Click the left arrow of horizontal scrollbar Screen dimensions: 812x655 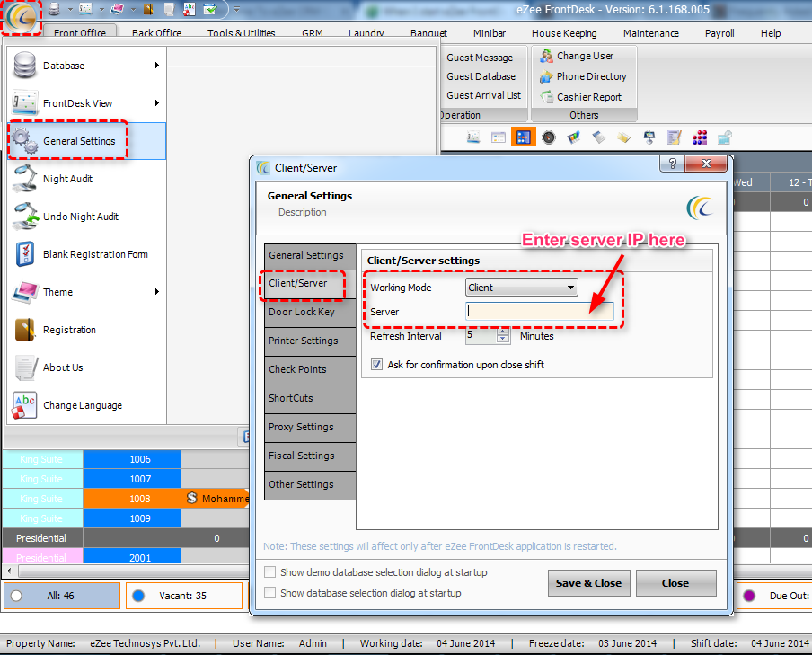click(x=9, y=571)
